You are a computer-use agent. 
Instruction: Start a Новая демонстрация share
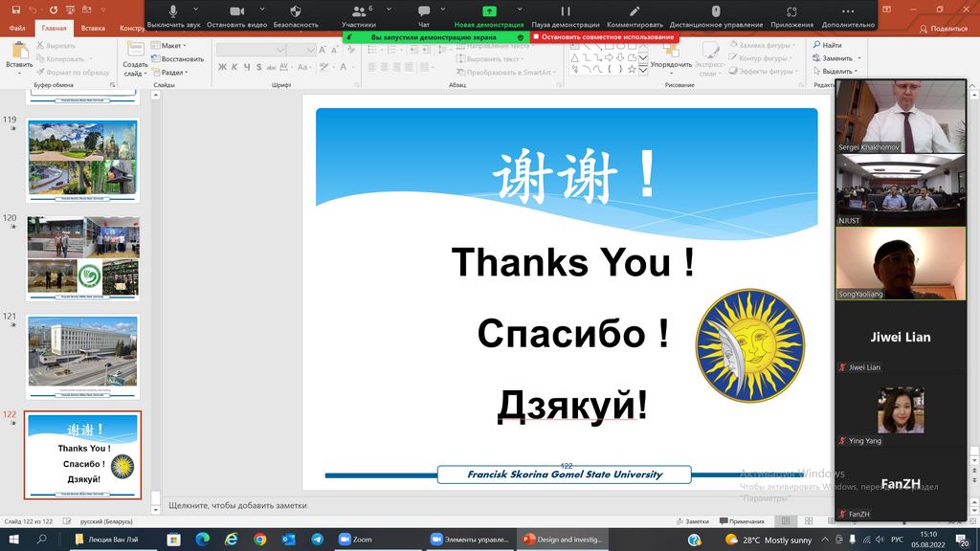point(489,15)
